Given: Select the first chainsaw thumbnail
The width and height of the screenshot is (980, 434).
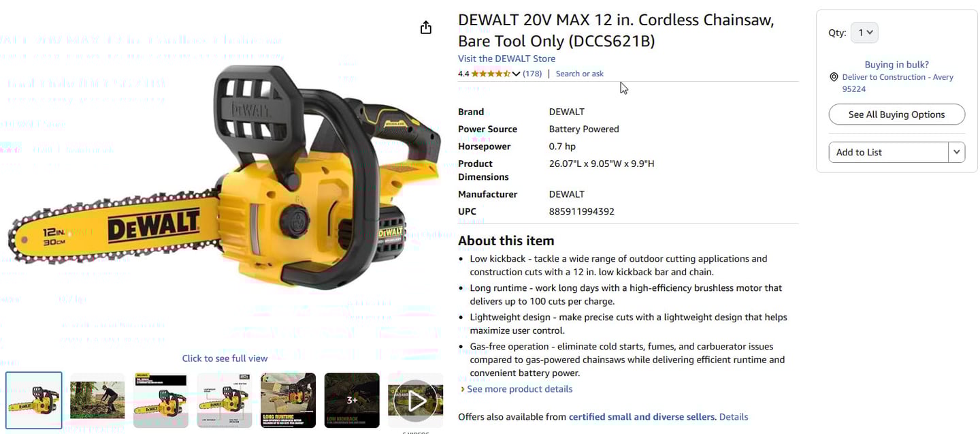Looking at the screenshot, I should [34, 401].
